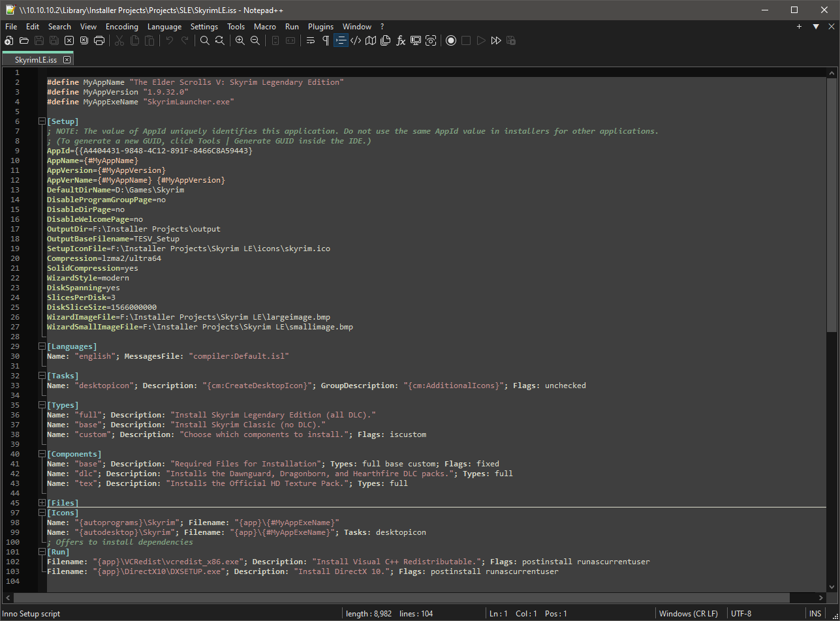Open the ? help menu
This screenshot has width=840, height=621.
[382, 27]
